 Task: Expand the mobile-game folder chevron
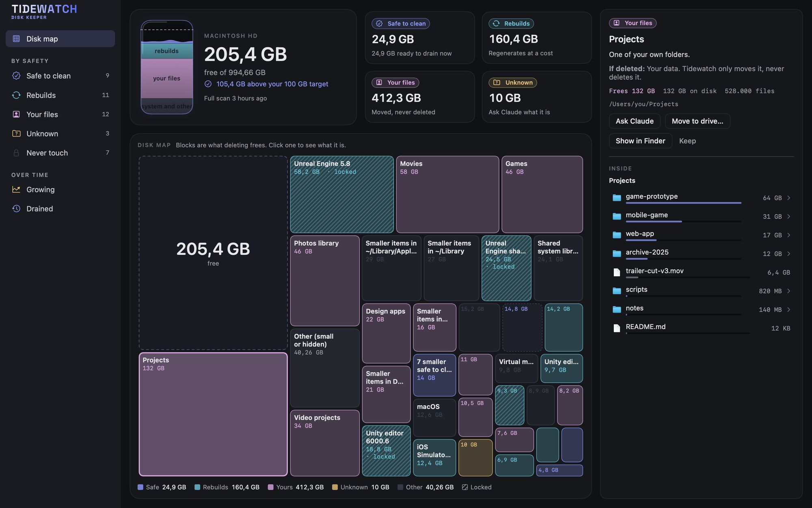click(x=788, y=217)
